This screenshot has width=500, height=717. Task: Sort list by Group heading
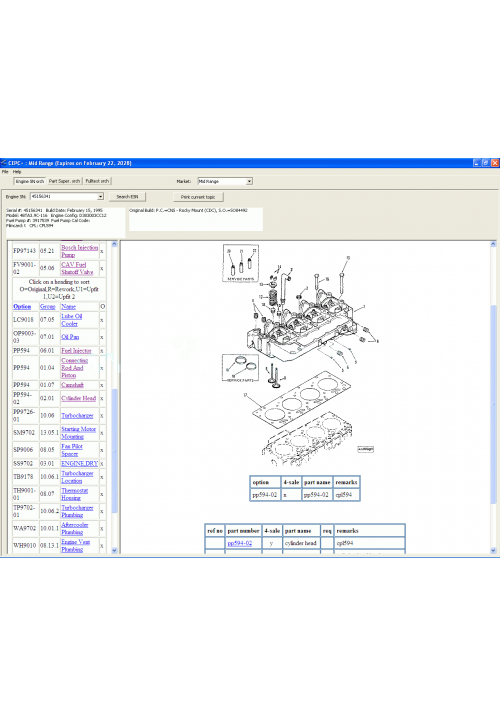coord(48,306)
